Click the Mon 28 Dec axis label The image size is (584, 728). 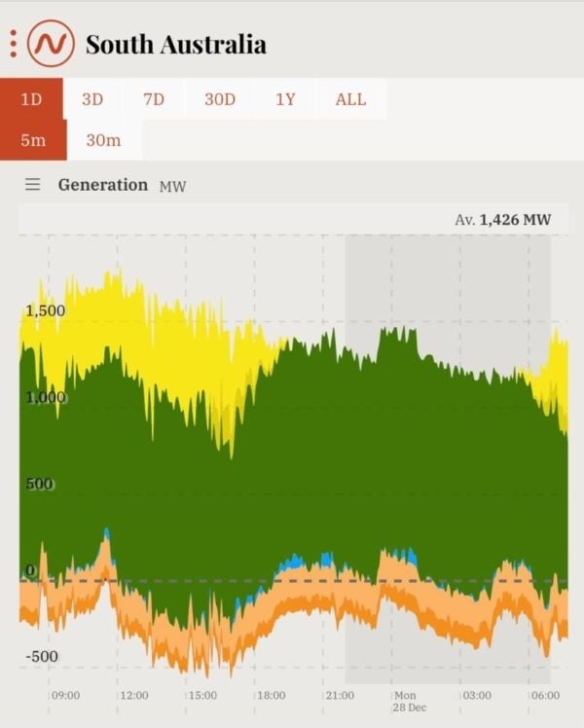coord(404,701)
